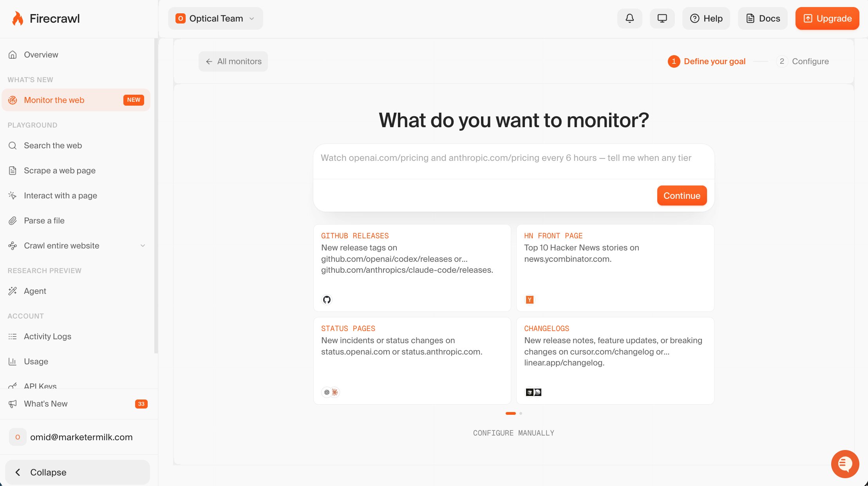Click the Parse a file paperclip icon
The width and height of the screenshot is (868, 486).
(13, 221)
